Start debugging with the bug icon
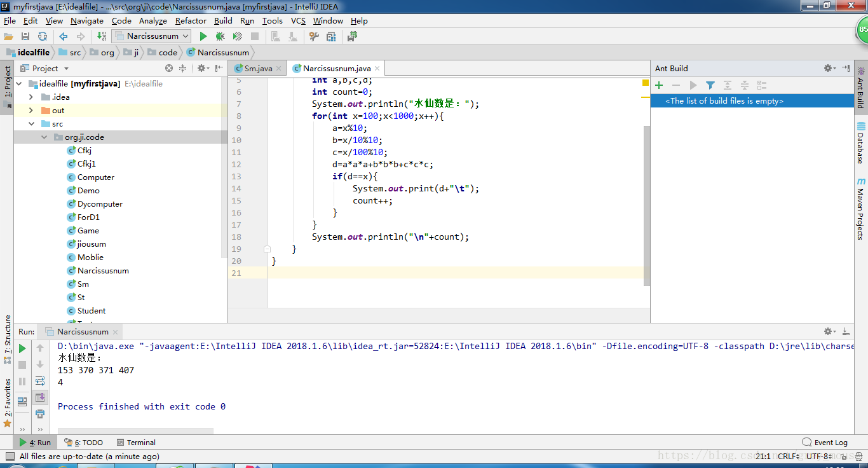Screen dimensions: 868x468 [x=220, y=37]
